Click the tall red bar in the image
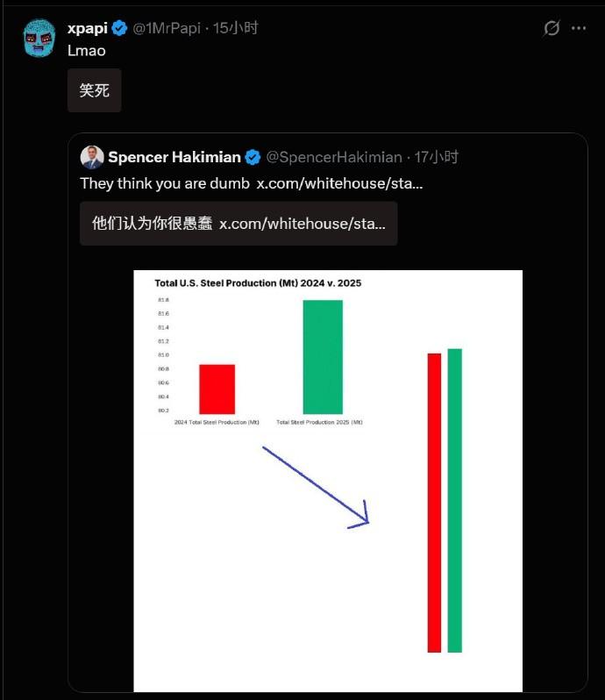 (x=434, y=503)
